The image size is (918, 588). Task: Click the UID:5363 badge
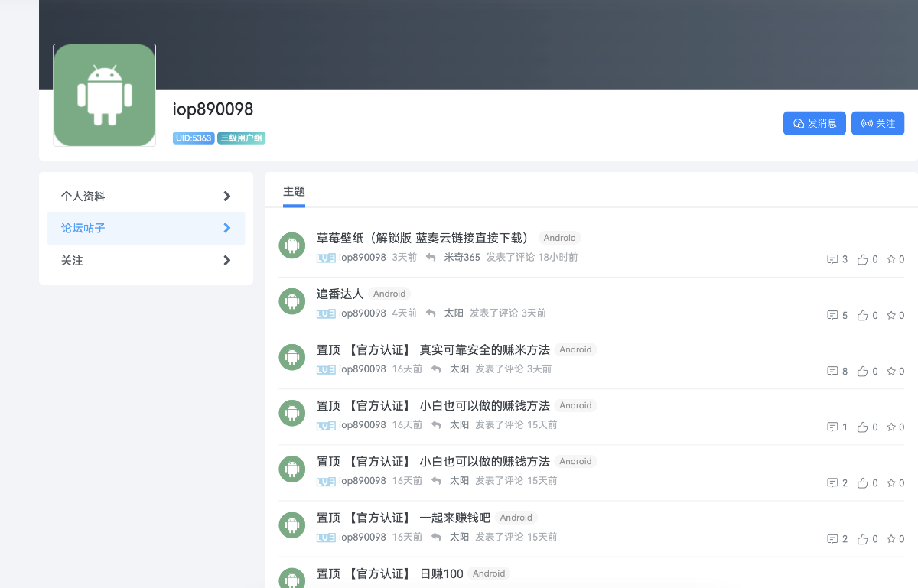tap(194, 138)
